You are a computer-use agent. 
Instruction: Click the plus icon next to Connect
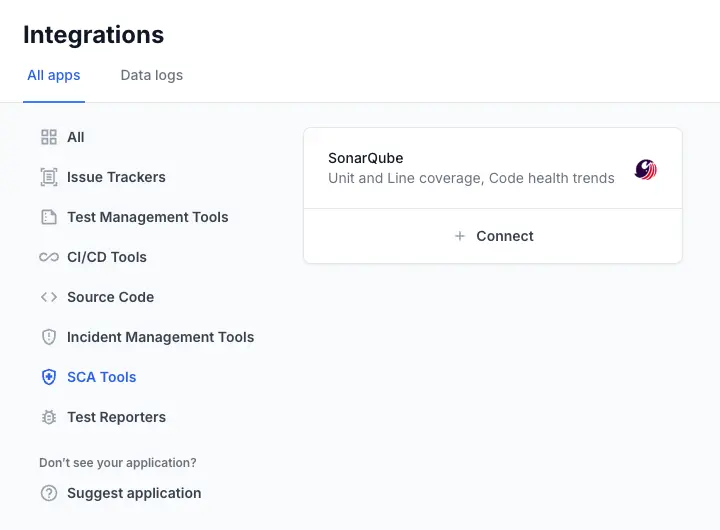tap(460, 236)
